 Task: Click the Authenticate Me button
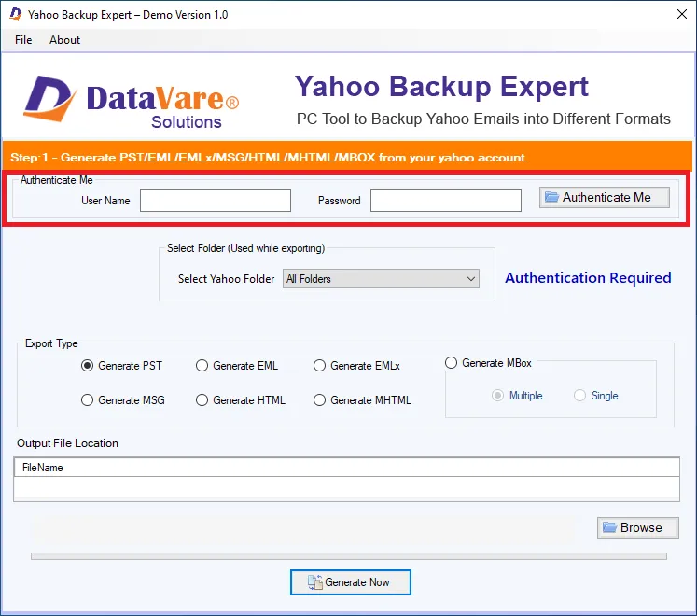[605, 197]
